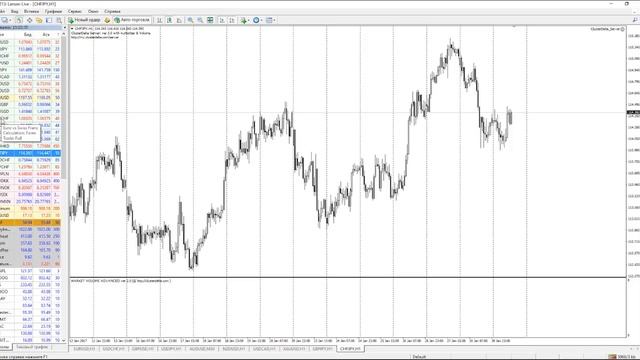Switch to AUDUSD chart tab

[202, 349]
